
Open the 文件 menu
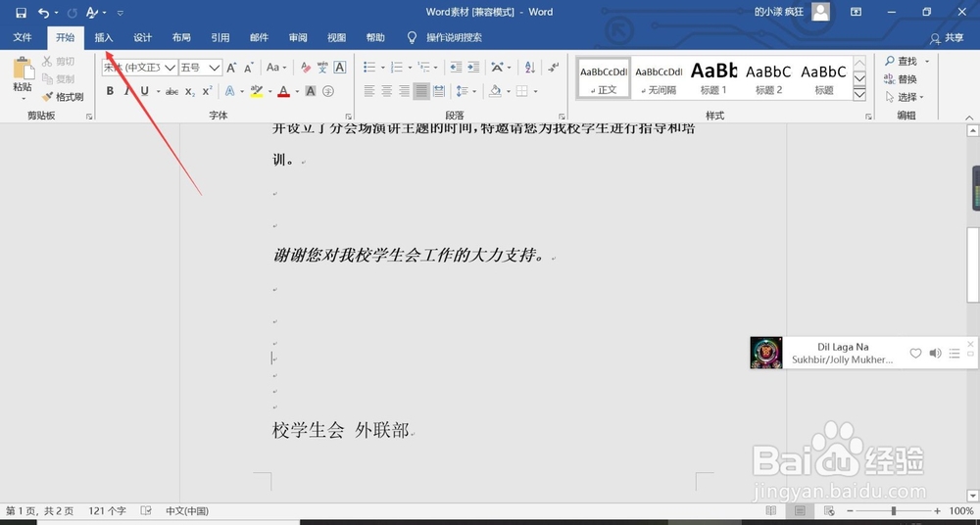click(23, 37)
